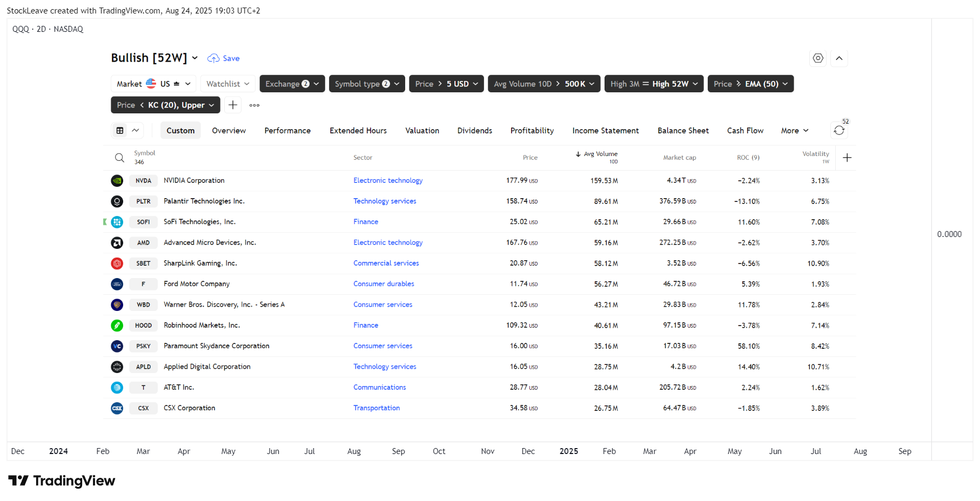The image size is (980, 501).
Task: Click the PSKY ticker badge
Action: (143, 346)
